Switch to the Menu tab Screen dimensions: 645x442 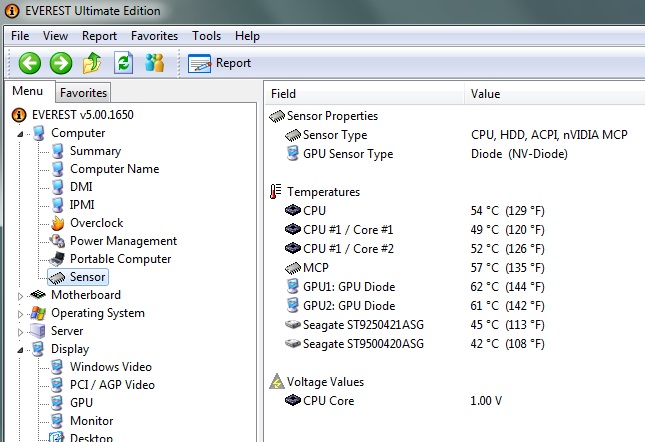[28, 91]
